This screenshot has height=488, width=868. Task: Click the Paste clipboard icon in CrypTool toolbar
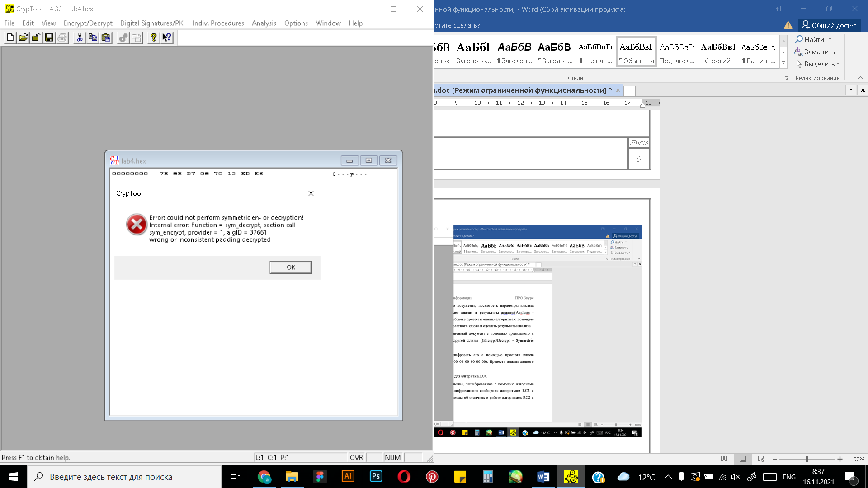coord(106,38)
